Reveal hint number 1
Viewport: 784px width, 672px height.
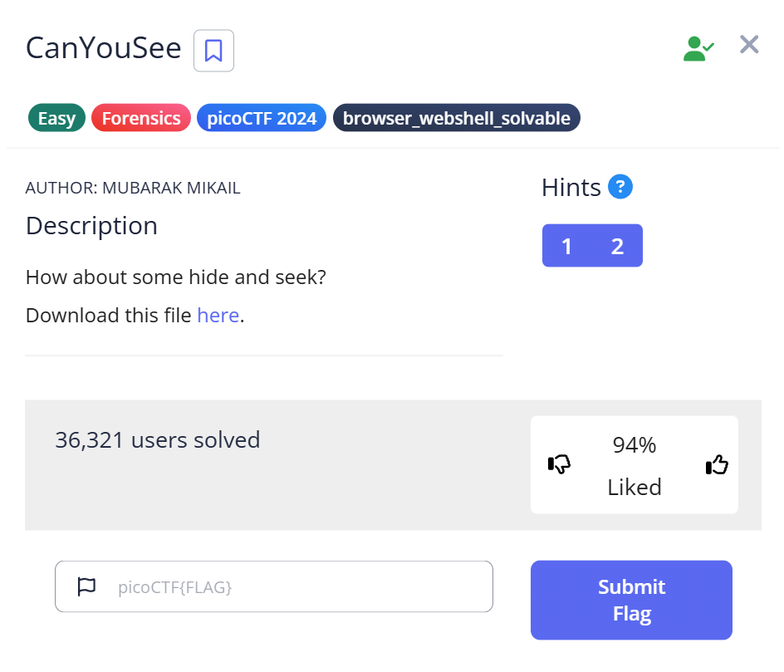click(566, 246)
